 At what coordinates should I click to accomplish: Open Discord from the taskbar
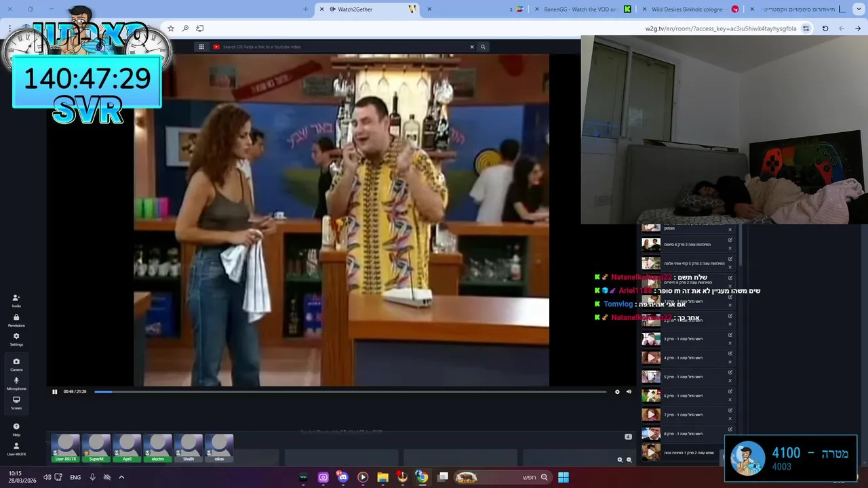342,477
